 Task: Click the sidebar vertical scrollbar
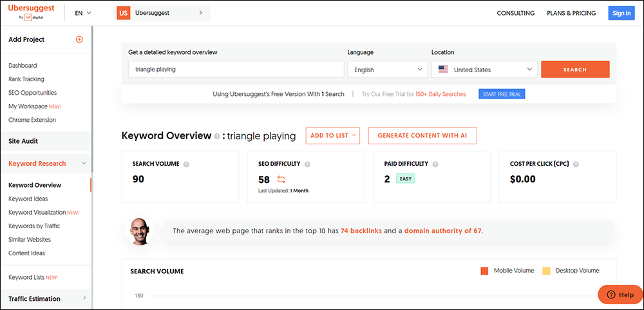(92, 99)
